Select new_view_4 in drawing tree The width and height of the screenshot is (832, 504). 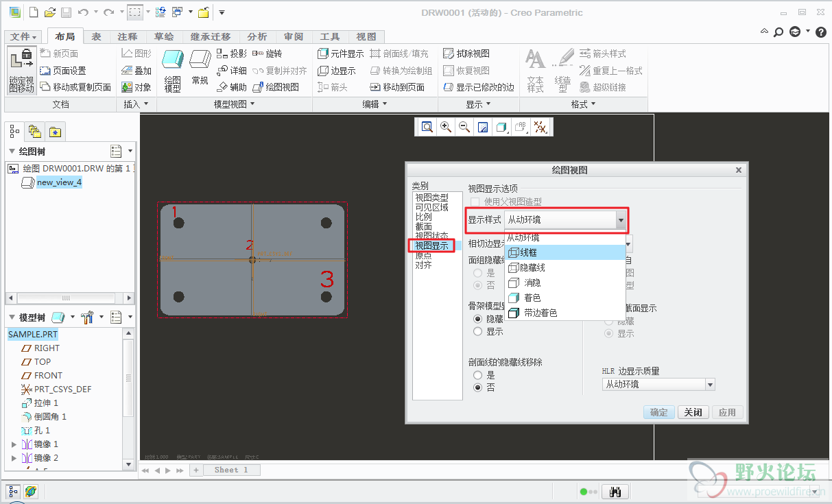pos(59,182)
